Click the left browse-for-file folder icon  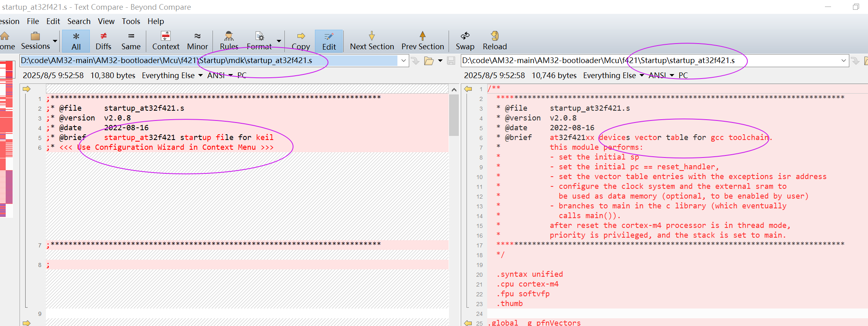coord(429,61)
